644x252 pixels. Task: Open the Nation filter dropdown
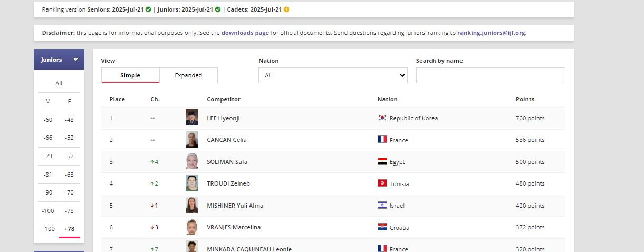(x=333, y=75)
